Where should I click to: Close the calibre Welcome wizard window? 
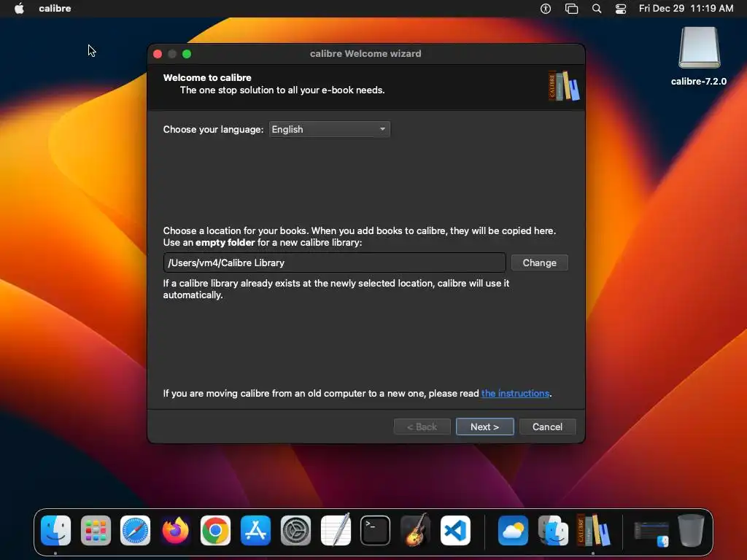[x=158, y=54]
